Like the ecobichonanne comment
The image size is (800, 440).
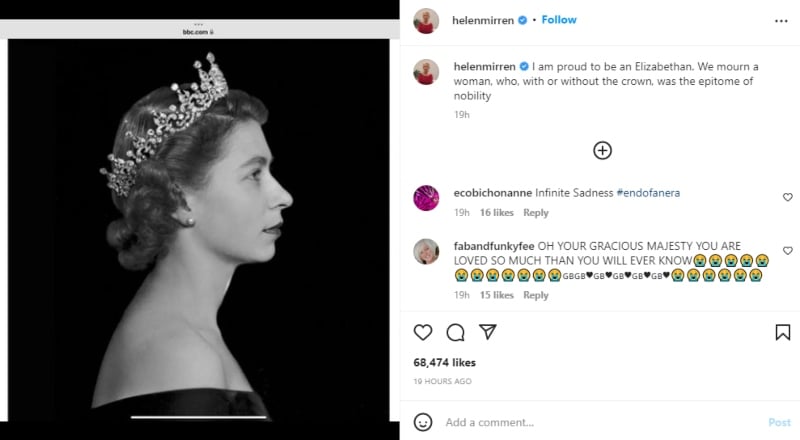(787, 197)
